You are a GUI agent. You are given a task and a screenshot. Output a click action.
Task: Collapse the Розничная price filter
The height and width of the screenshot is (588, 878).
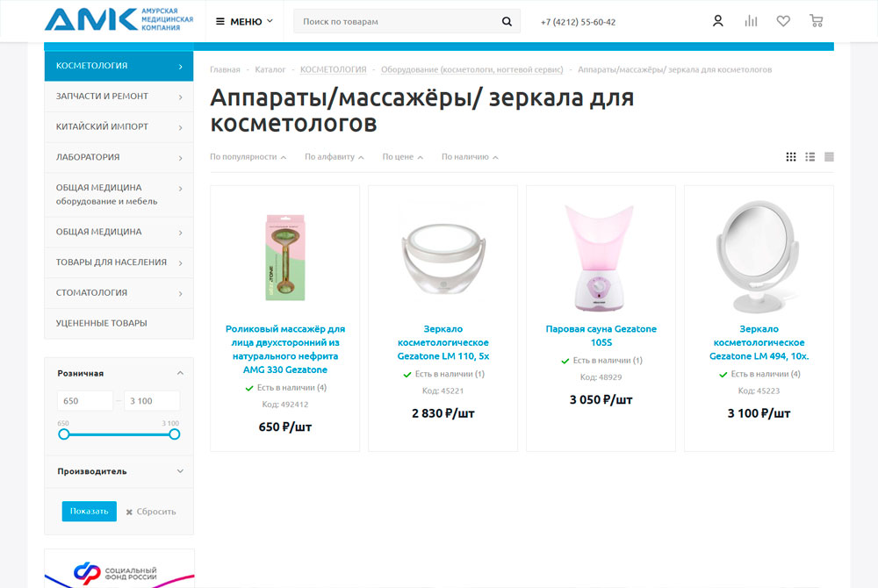(180, 373)
